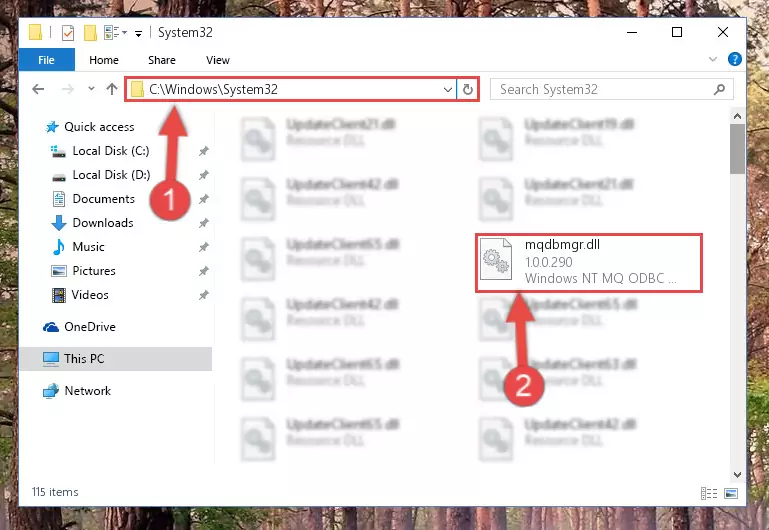Click the C:\Windows\System32 address bar
This screenshot has height=530, width=769.
tap(289, 89)
